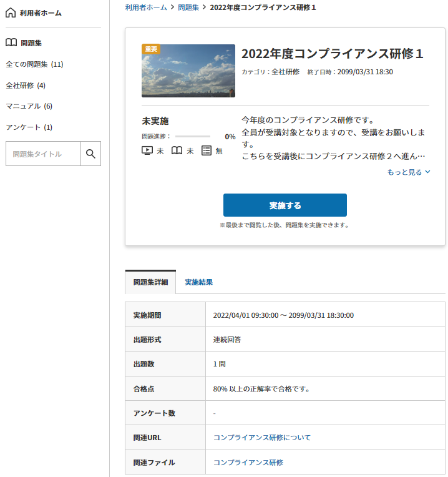448x477 pixels.
Task: Open コンプライアンス研修 related file link
Action: pyautogui.click(x=248, y=463)
